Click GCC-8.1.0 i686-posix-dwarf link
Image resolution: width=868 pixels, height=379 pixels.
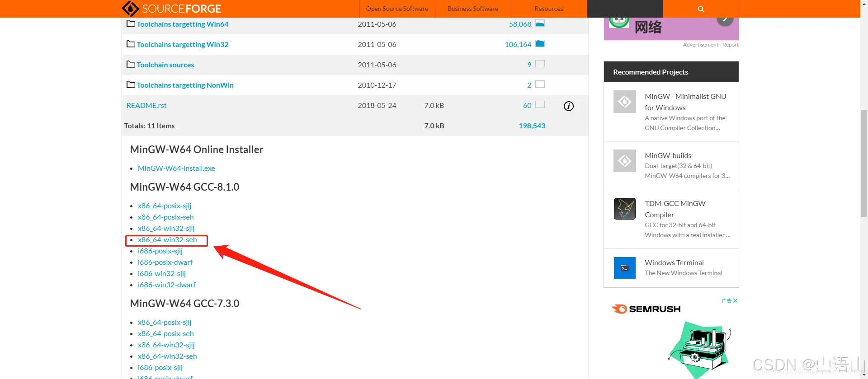(165, 262)
